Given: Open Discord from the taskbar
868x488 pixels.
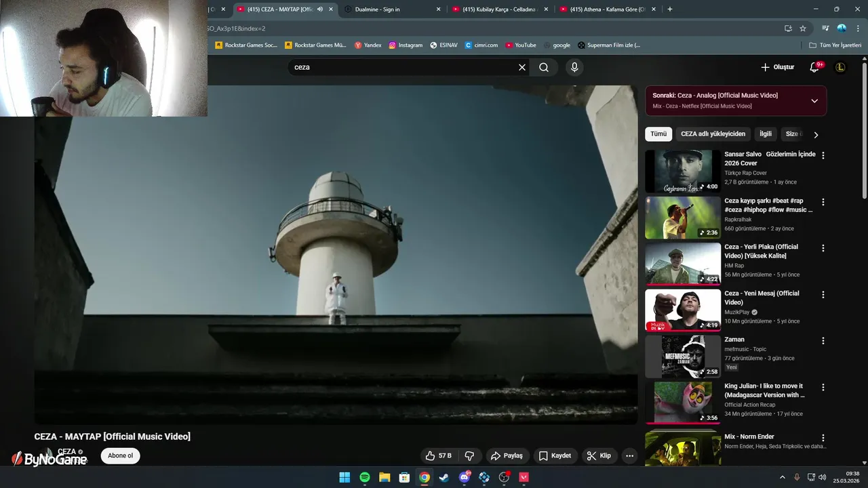Looking at the screenshot, I should tap(465, 477).
